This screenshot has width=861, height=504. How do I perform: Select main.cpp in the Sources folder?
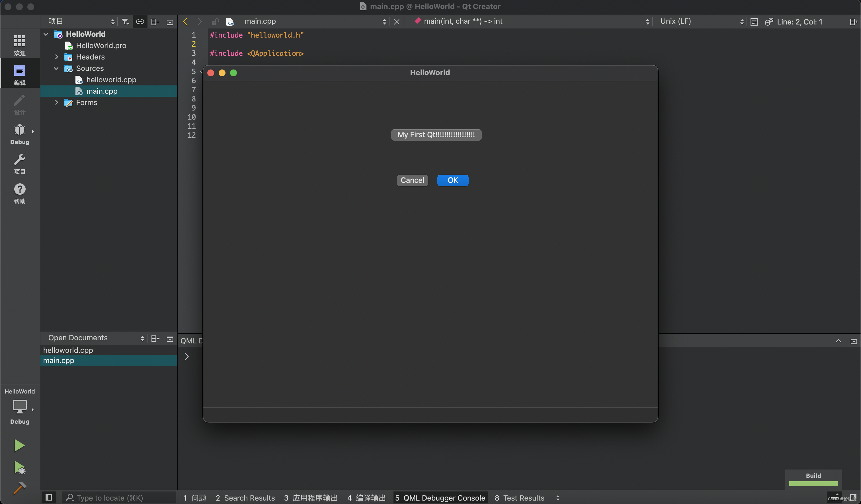(x=109, y=91)
